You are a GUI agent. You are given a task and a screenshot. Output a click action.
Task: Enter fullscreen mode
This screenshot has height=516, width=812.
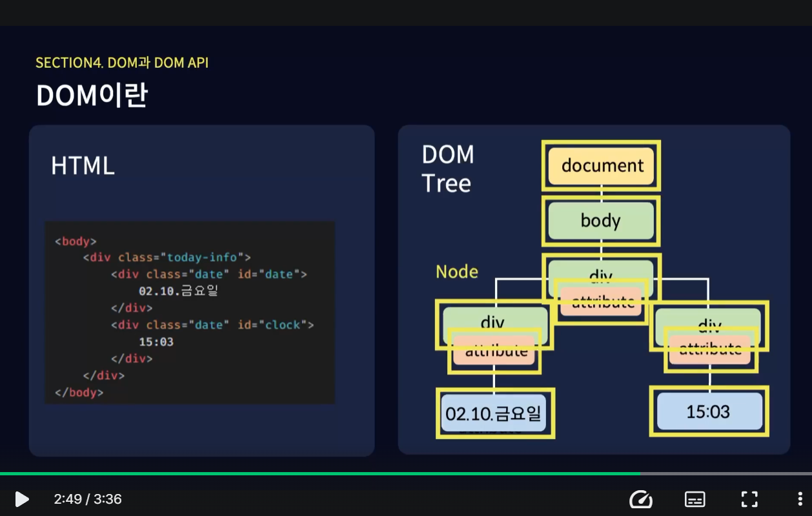(x=749, y=499)
